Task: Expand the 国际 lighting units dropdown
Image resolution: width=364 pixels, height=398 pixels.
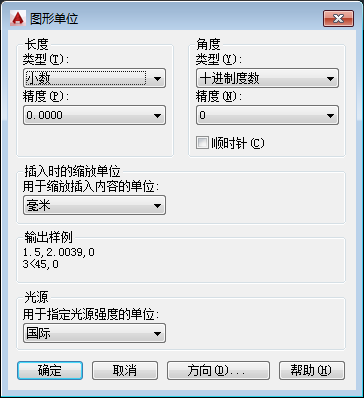Action: [x=94, y=333]
